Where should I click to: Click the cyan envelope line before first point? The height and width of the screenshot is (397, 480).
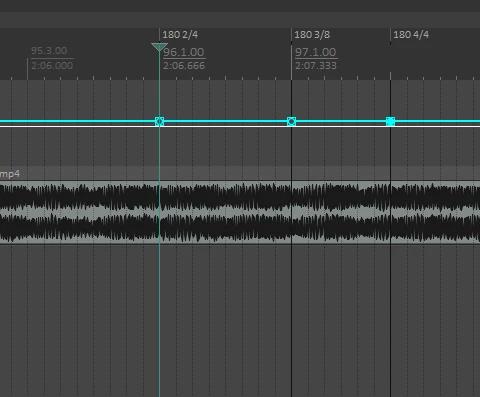click(77, 121)
